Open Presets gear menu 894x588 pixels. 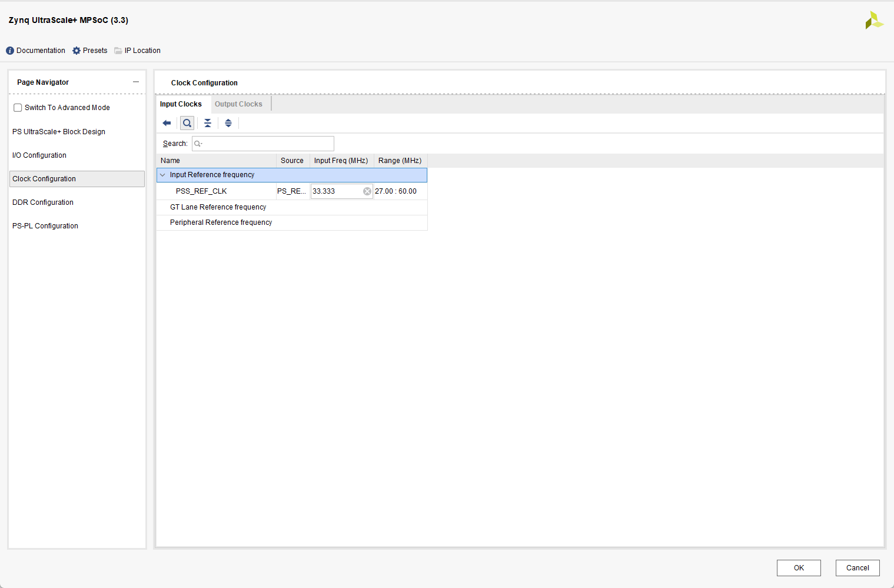(90, 51)
